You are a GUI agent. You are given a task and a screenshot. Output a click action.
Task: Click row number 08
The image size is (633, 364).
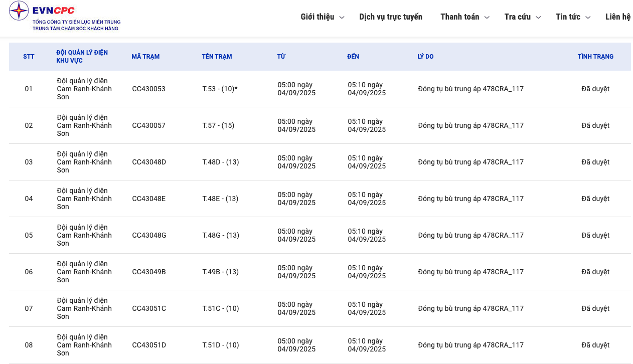click(x=29, y=345)
